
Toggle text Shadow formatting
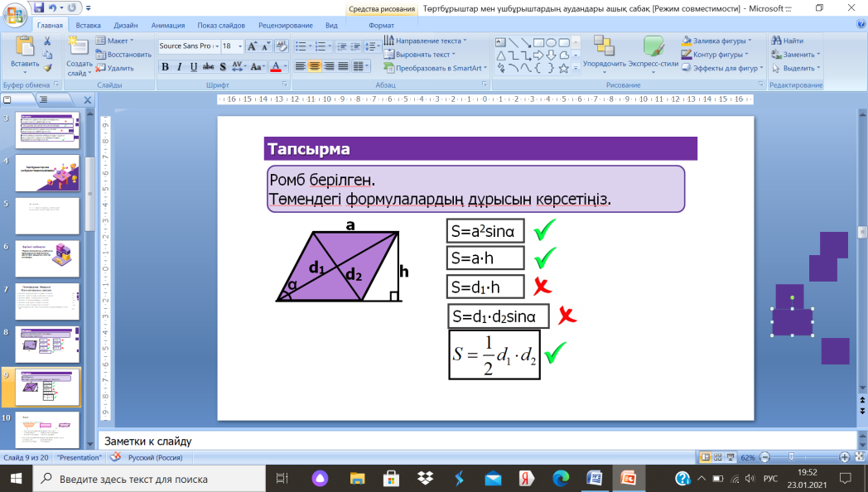tap(223, 67)
